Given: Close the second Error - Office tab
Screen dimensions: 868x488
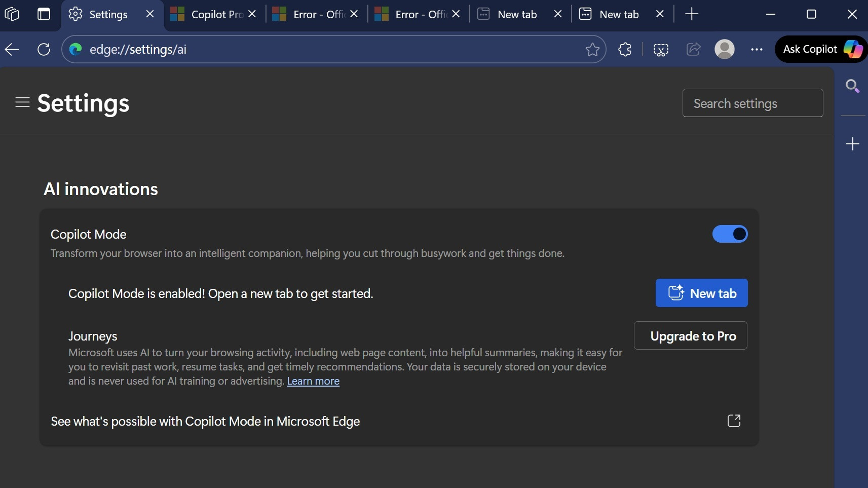Looking at the screenshot, I should click(x=456, y=14).
